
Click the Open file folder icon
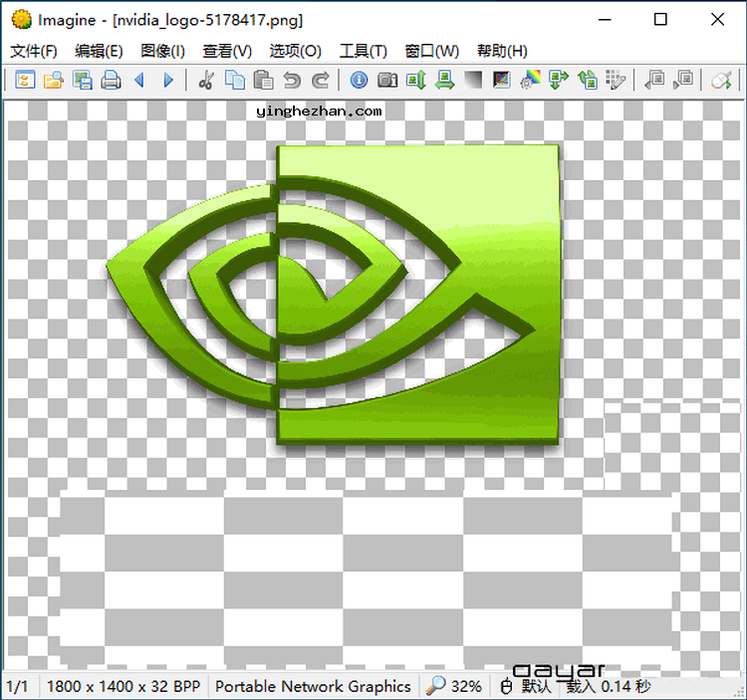click(x=53, y=81)
